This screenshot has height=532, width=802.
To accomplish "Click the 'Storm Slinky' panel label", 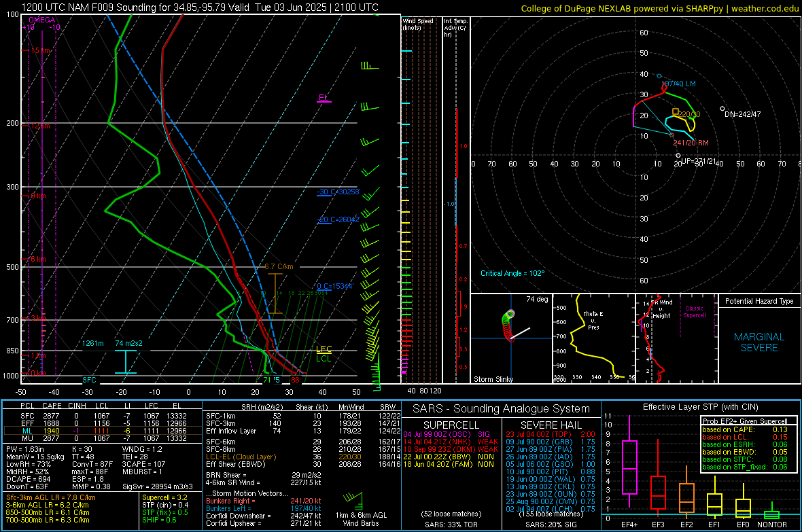I will (x=493, y=379).
